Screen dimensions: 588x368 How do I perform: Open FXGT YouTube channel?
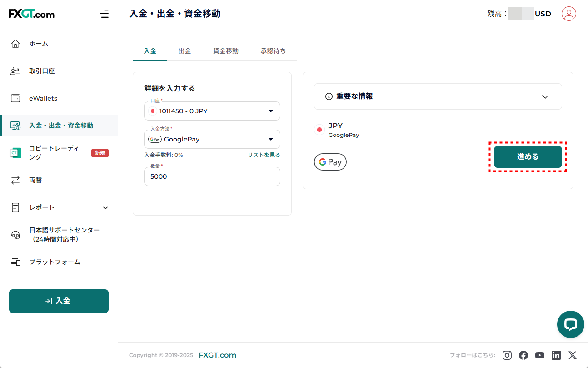point(540,355)
